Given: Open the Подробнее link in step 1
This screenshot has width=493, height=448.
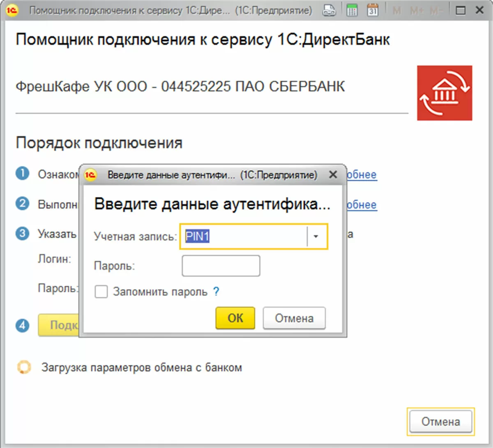Looking at the screenshot, I should [362, 175].
